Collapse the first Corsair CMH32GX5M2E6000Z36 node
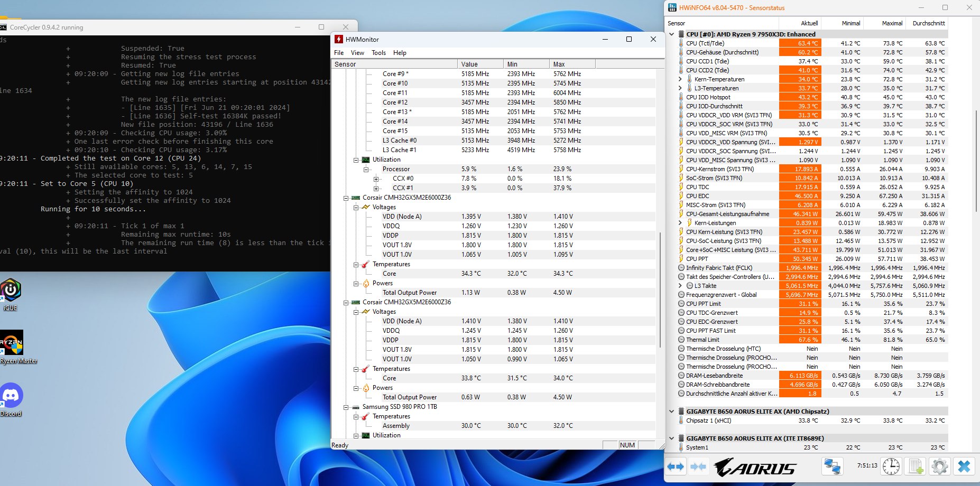 [x=346, y=198]
